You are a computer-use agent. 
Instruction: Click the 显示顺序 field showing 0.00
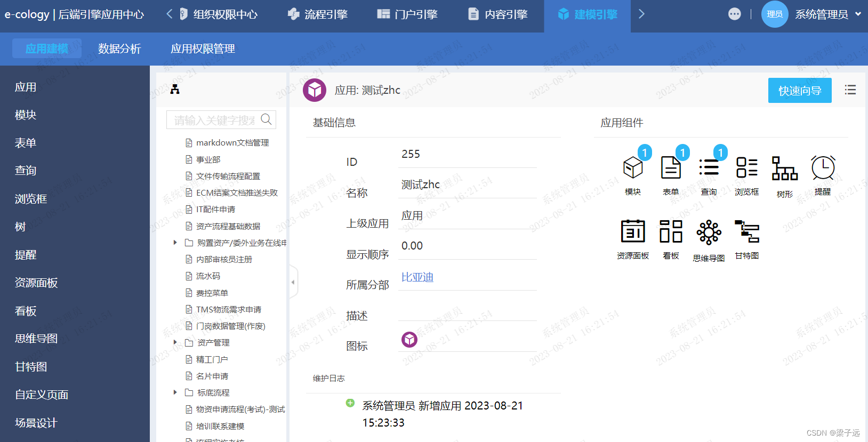tap(468, 246)
